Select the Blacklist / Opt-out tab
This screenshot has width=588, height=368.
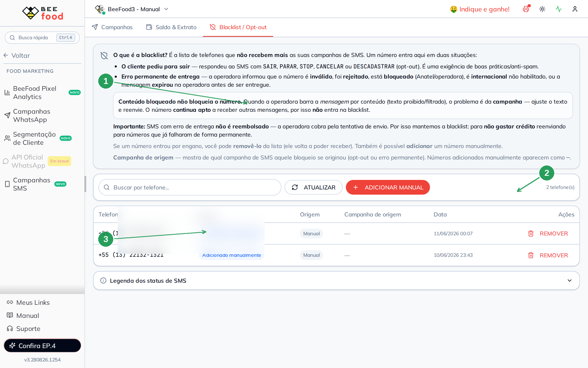238,27
